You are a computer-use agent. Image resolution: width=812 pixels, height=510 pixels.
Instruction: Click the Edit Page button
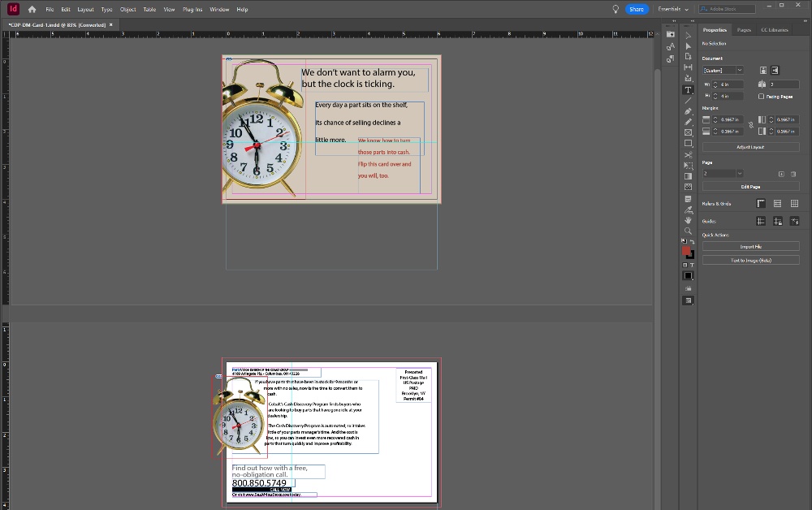click(x=750, y=187)
